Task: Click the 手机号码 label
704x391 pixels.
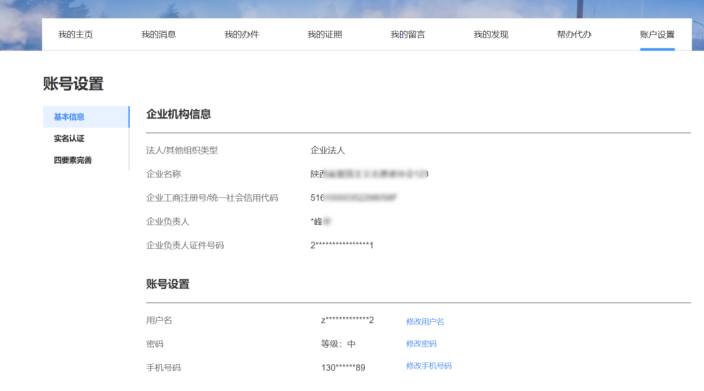Action: click(163, 368)
